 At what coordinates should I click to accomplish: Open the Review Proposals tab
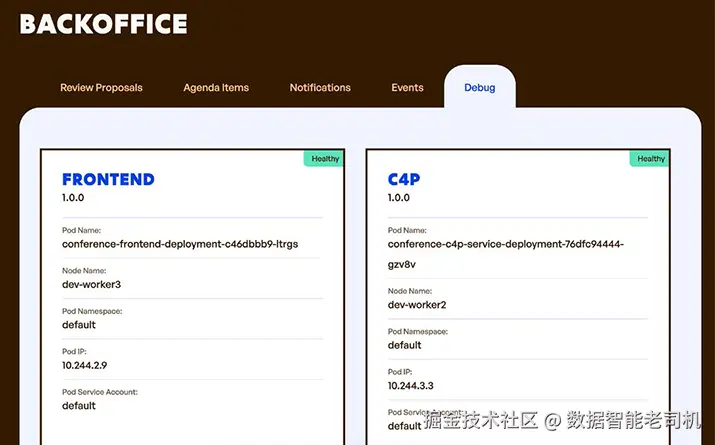pyautogui.click(x=101, y=88)
